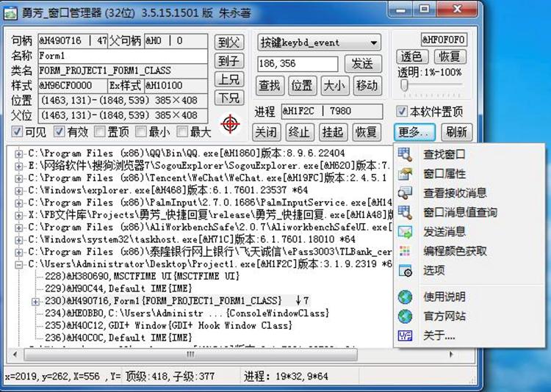The height and width of the screenshot is (392, 551).
Task: Click the 到子 button
Action: (229, 61)
